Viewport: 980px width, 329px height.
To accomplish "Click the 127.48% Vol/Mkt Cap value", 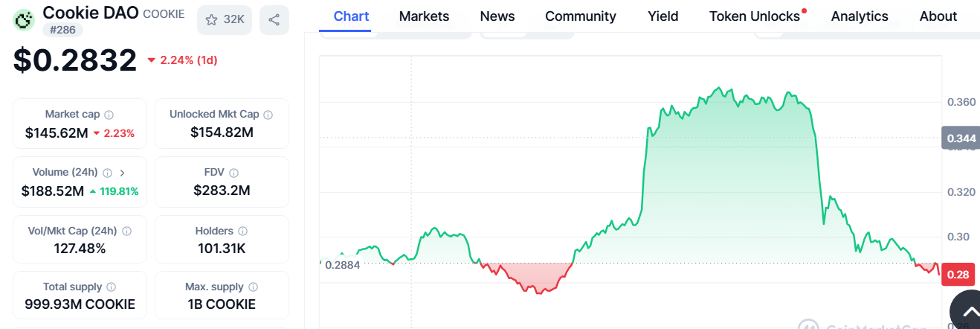I will [x=80, y=249].
